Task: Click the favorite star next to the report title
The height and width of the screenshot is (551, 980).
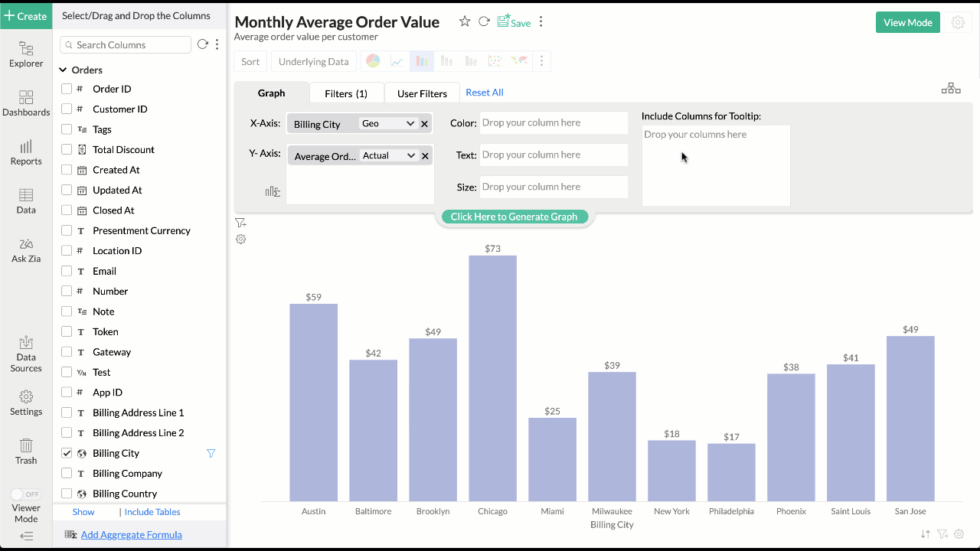Action: pos(465,22)
